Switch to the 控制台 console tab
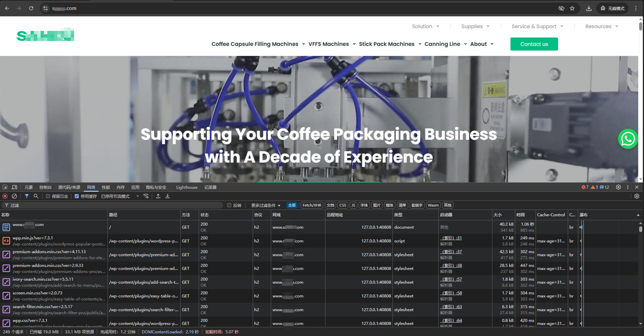 point(45,187)
